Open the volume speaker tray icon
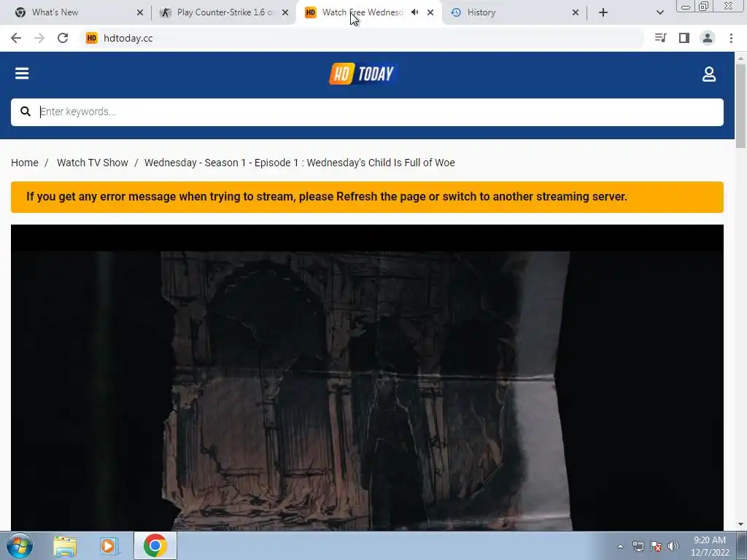747x560 pixels. (673, 546)
